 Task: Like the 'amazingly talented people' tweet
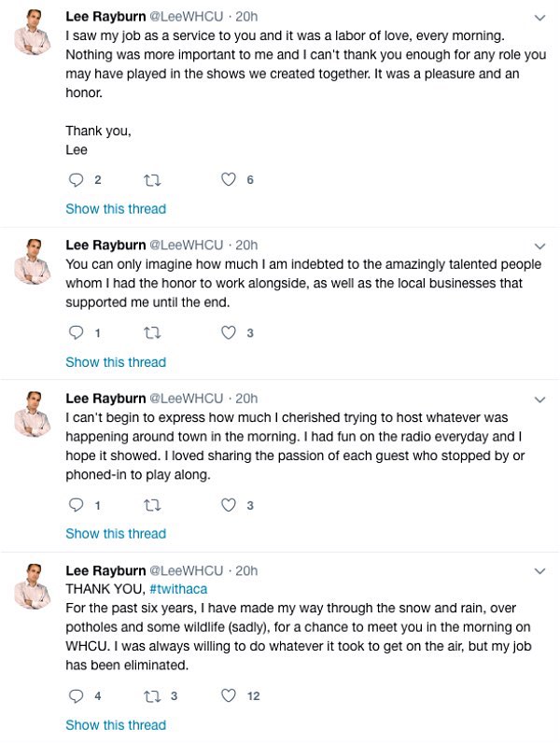(x=229, y=332)
